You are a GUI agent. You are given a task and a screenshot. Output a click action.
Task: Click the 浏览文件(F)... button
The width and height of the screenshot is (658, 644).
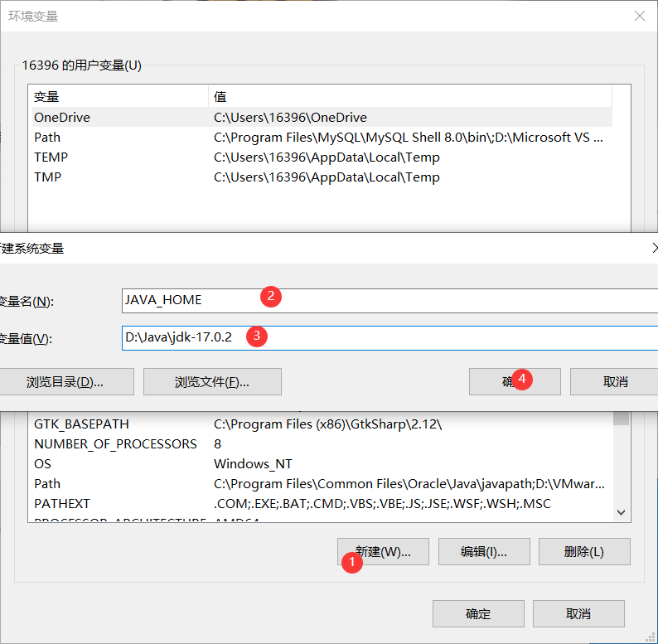pyautogui.click(x=212, y=381)
